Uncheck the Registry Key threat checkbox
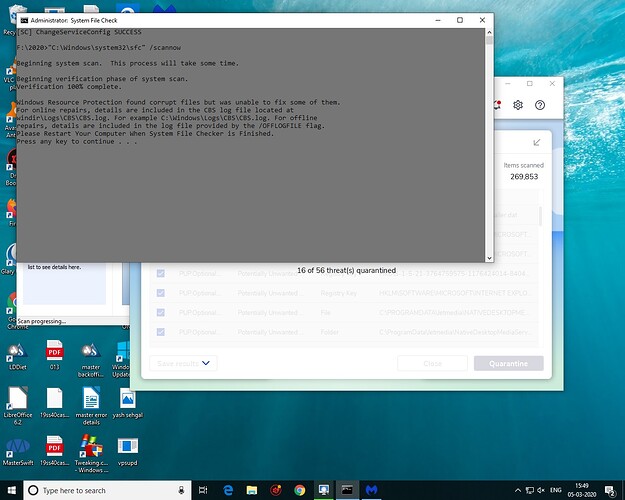This screenshot has width=625, height=500. [x=158, y=291]
